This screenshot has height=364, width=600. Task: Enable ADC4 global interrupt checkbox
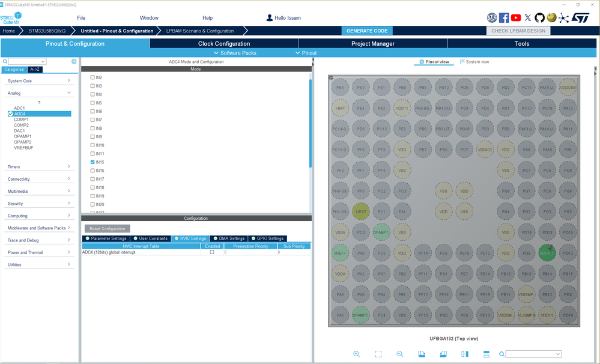tap(212, 252)
